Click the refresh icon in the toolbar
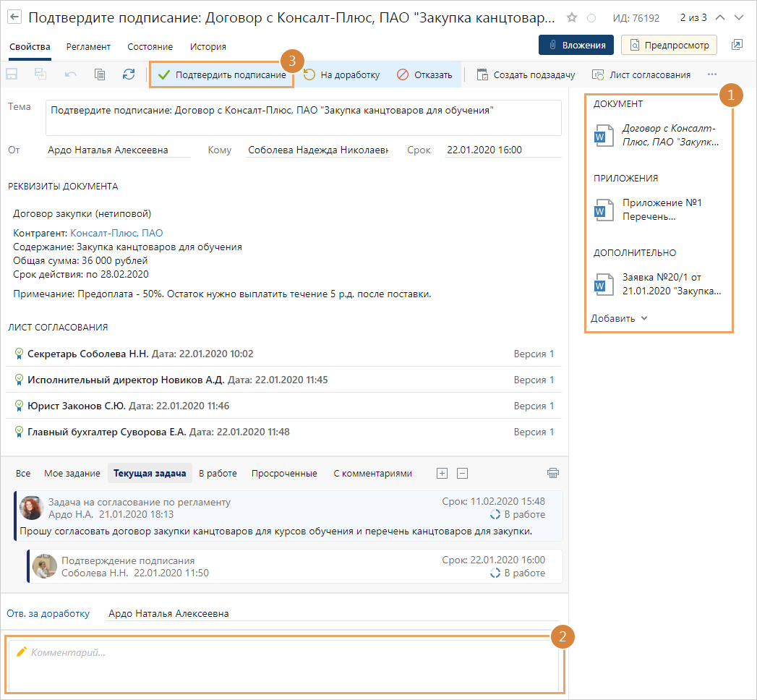Image resolution: width=757 pixels, height=700 pixels. pyautogui.click(x=129, y=74)
